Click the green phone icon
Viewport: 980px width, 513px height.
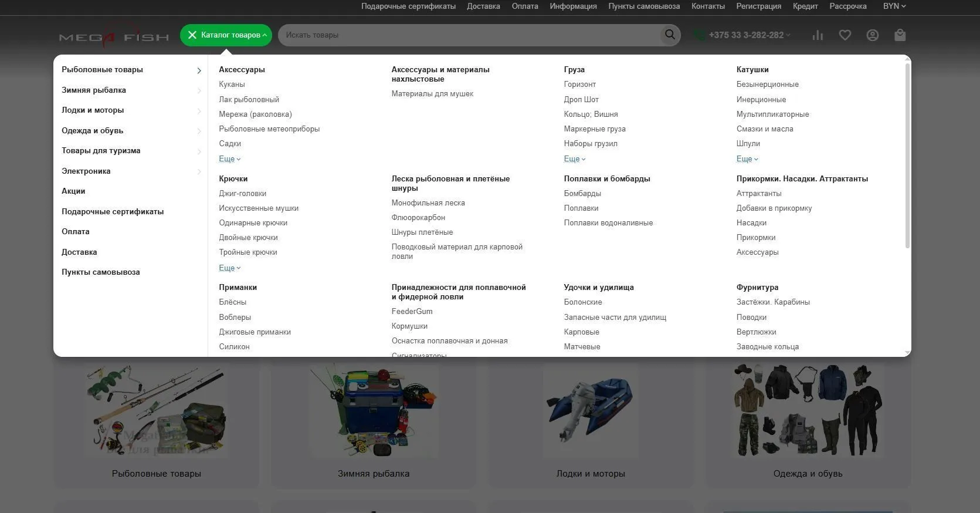698,35
